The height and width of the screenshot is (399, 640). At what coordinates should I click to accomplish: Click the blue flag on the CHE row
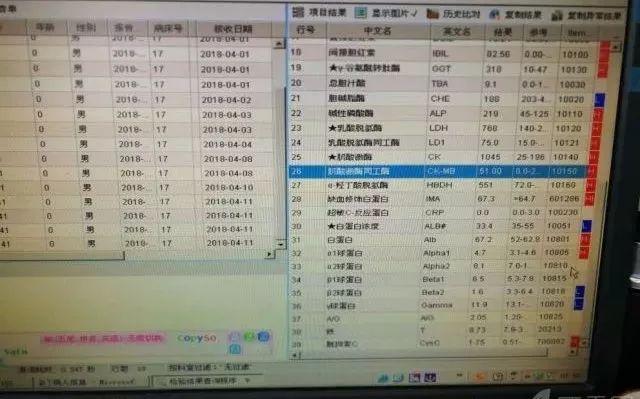(x=599, y=99)
